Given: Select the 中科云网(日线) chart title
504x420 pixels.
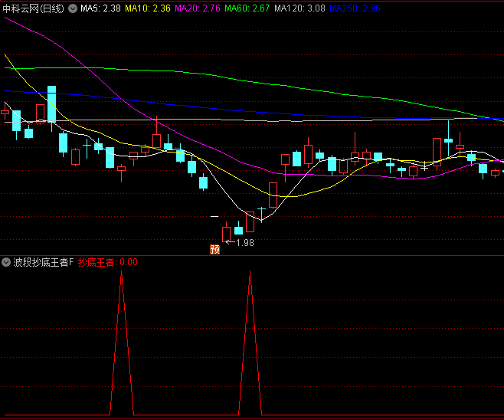Looking at the screenshot, I should pos(34,8).
